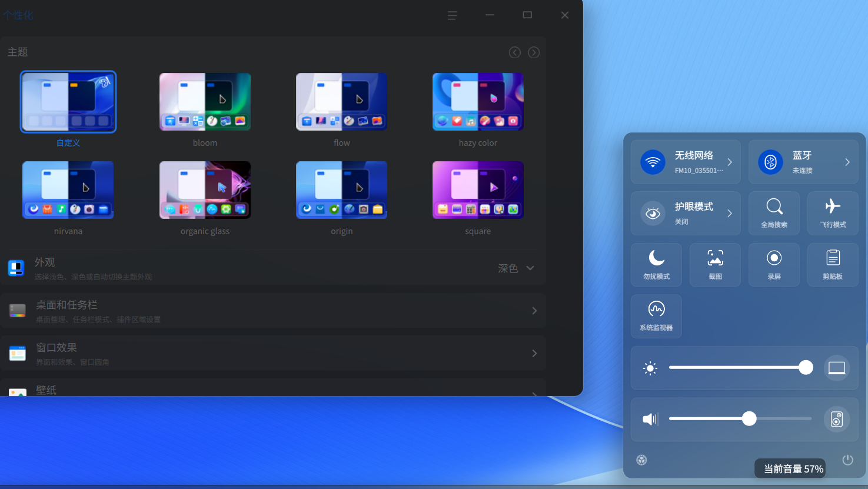Toggle airplane mode (飞行模式)
This screenshot has height=489, width=868.
coord(833,213)
